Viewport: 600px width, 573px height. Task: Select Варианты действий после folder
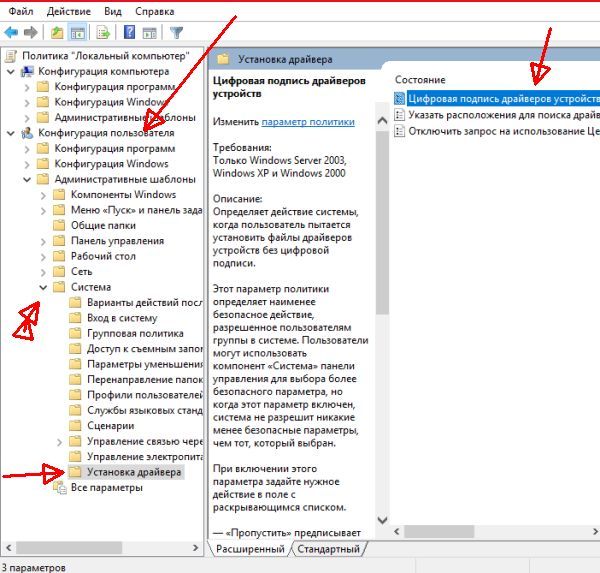[x=145, y=302]
